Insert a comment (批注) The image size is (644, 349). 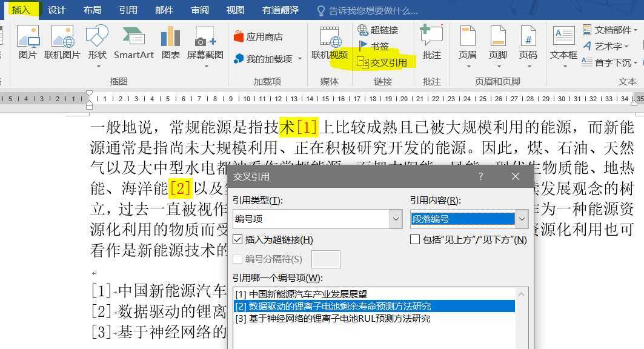tap(432, 42)
